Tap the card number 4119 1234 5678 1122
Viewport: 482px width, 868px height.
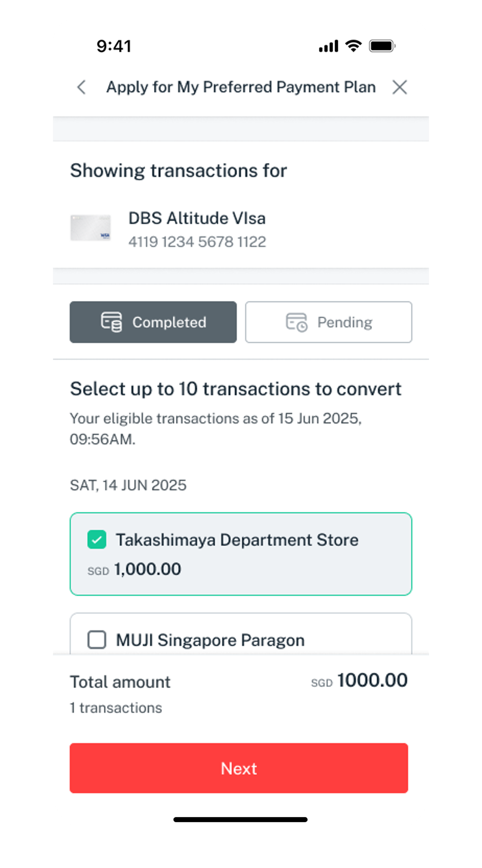point(197,242)
